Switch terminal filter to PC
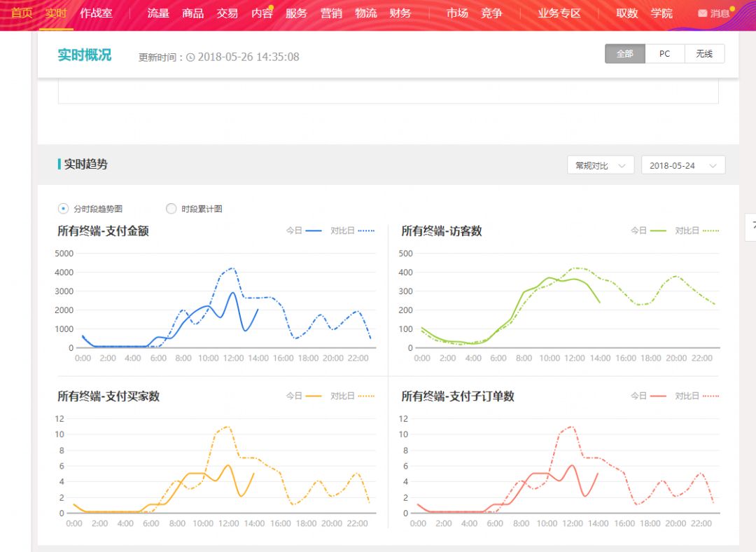The height and width of the screenshot is (552, 756). coord(664,54)
